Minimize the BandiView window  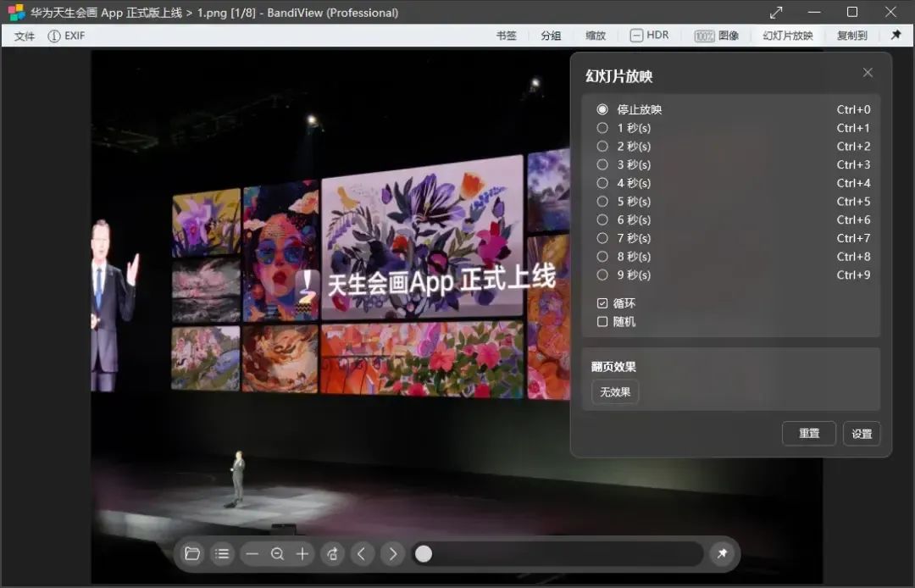(814, 12)
